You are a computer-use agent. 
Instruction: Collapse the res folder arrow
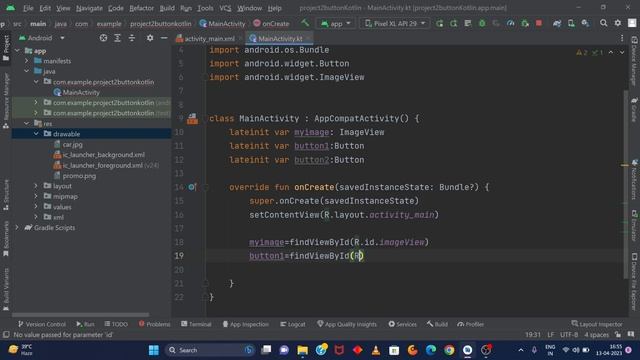point(27,123)
